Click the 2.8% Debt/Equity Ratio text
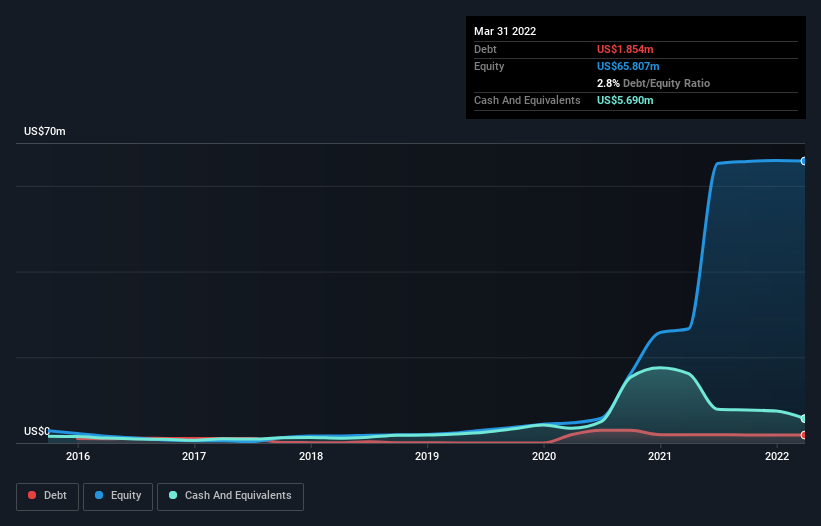Viewport: 821px width, 526px height. 653,83
